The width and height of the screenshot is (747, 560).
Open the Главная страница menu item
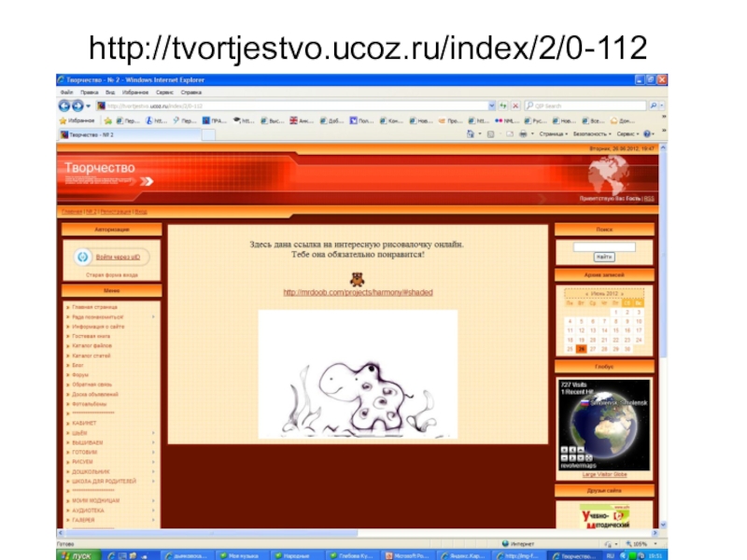tap(94, 307)
